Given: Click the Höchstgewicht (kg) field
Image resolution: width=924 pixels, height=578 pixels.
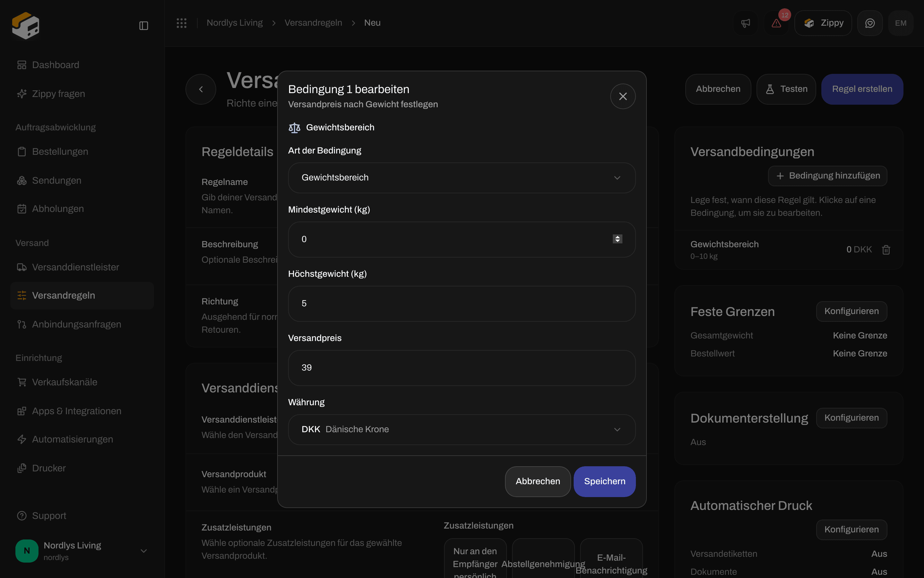Looking at the screenshot, I should coord(462,303).
